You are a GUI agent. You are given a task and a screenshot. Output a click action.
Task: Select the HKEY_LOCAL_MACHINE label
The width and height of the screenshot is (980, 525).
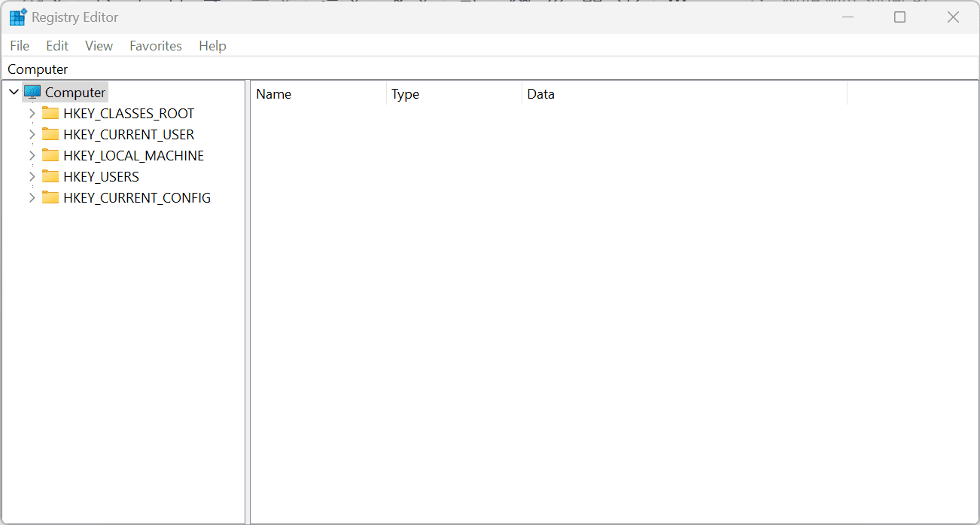pyautogui.click(x=134, y=155)
